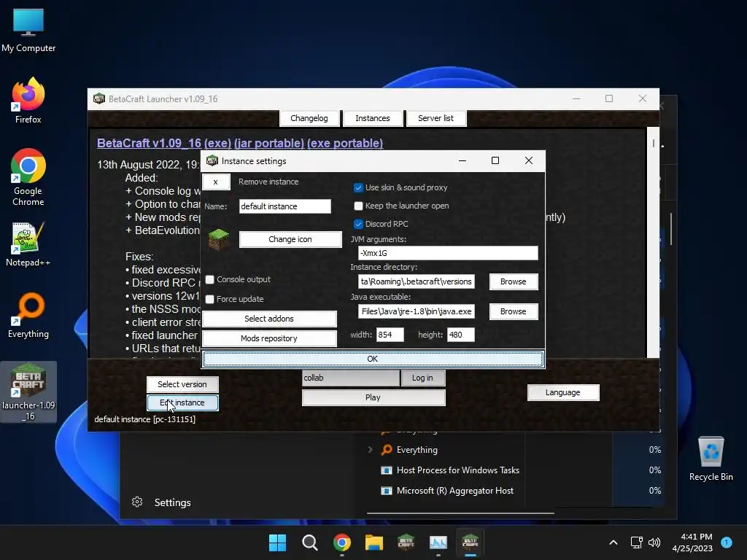The width and height of the screenshot is (747, 560).
Task: Enable Console output checkbox
Action: click(209, 279)
